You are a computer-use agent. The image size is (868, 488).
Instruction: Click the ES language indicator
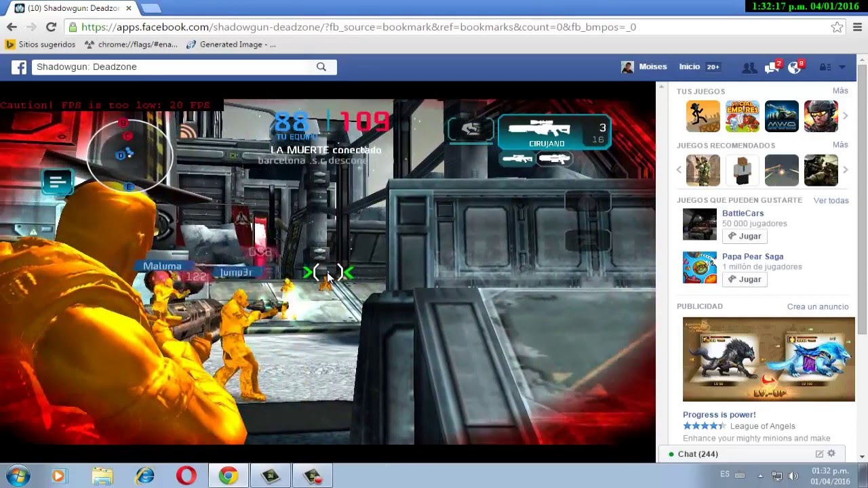pos(725,474)
